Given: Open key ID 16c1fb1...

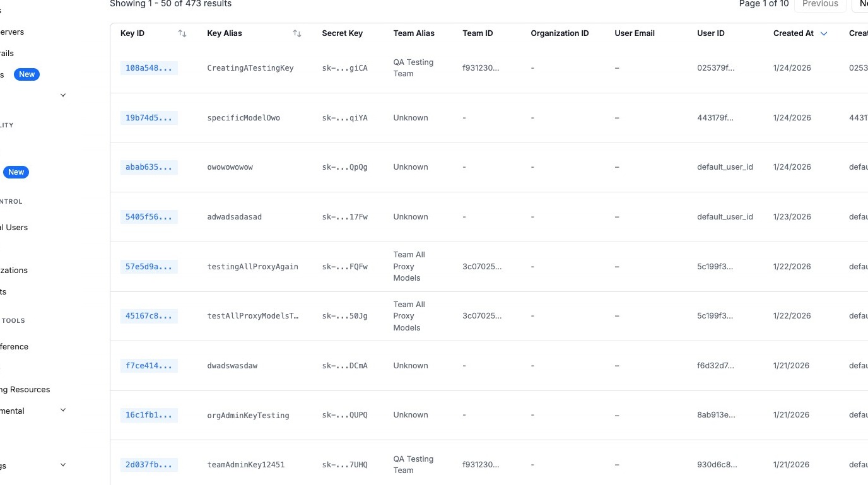Looking at the screenshot, I should coord(148,415).
